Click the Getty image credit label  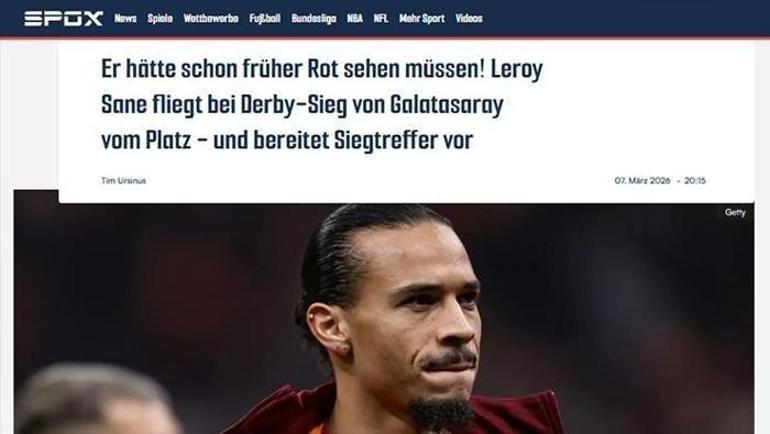[x=735, y=213]
